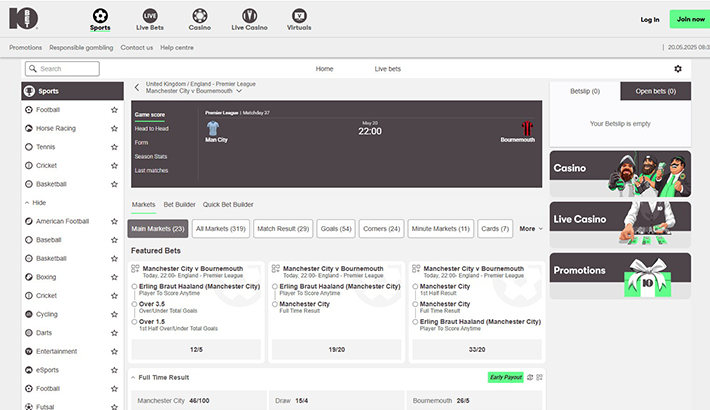Viewport: 710px width, 410px height.
Task: Open the settings gear icon
Action: click(x=678, y=69)
